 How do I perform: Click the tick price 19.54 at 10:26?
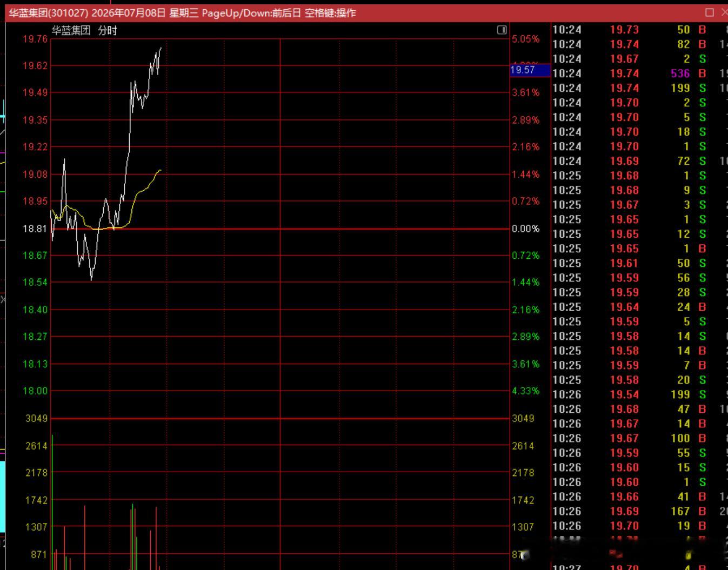tap(624, 394)
